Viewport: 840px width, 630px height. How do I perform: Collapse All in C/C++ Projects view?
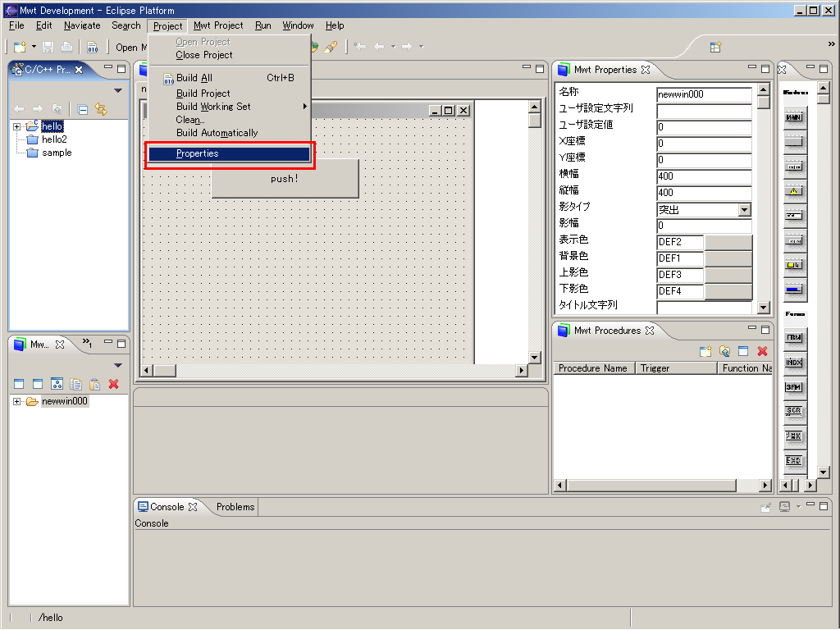83,110
